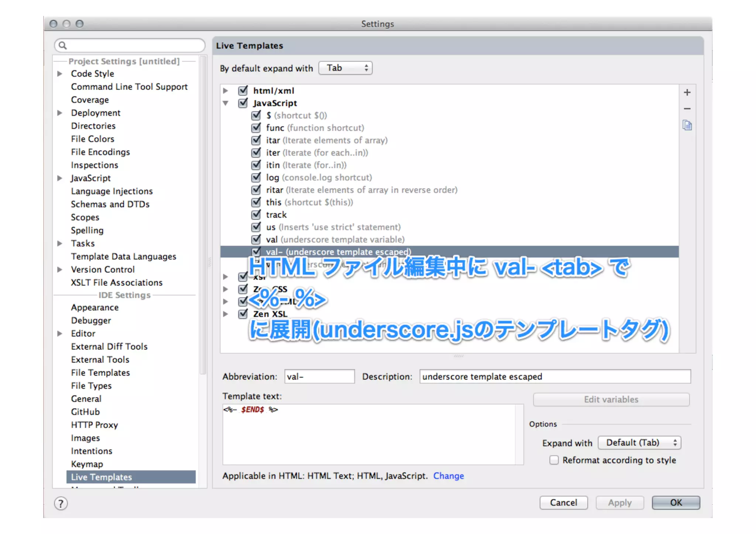Expand the Zen XSL template group
This screenshot has width=756, height=534.
pos(226,314)
